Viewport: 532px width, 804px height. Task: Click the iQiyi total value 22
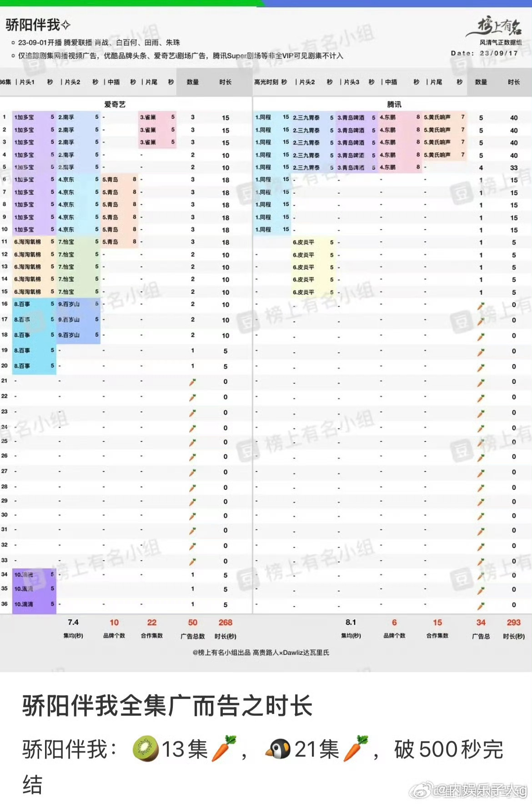point(152,623)
